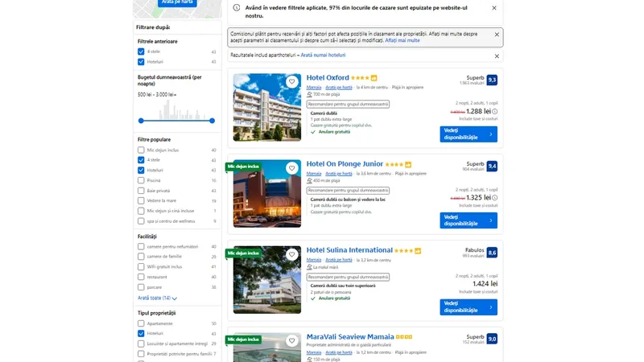Click the info icon beside 97% epuizate message
Viewport: 644px width, 362px height.
(x=237, y=8)
